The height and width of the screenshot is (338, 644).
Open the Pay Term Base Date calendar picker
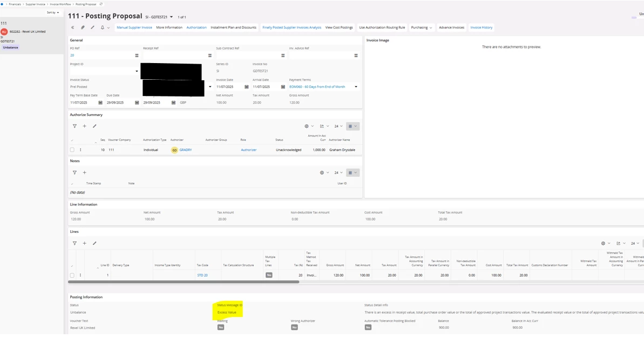100,102
